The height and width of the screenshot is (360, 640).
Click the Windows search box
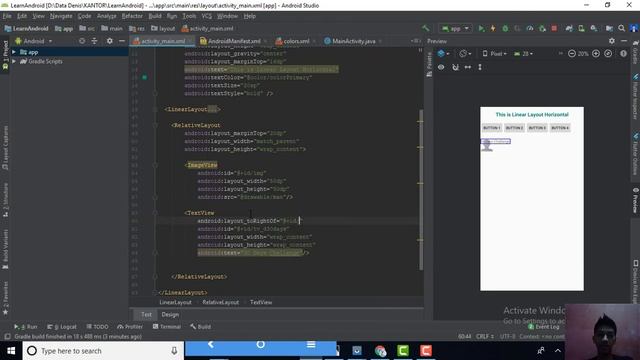coord(102,351)
